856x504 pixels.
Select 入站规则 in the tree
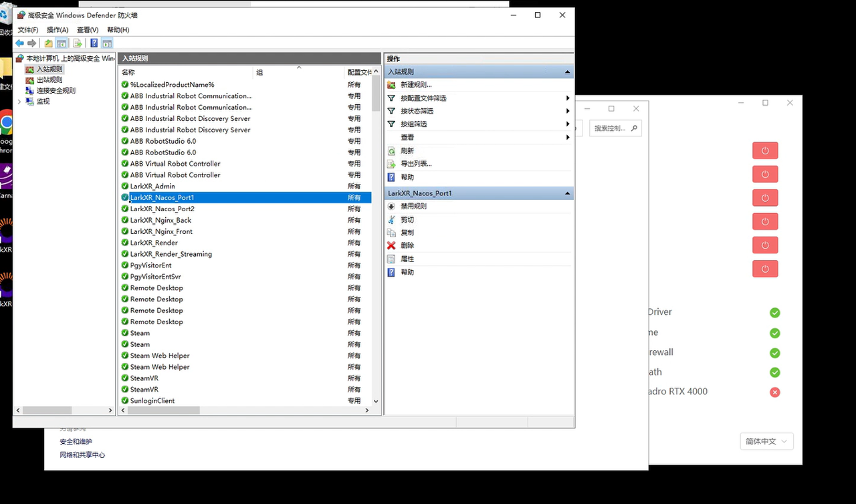49,69
